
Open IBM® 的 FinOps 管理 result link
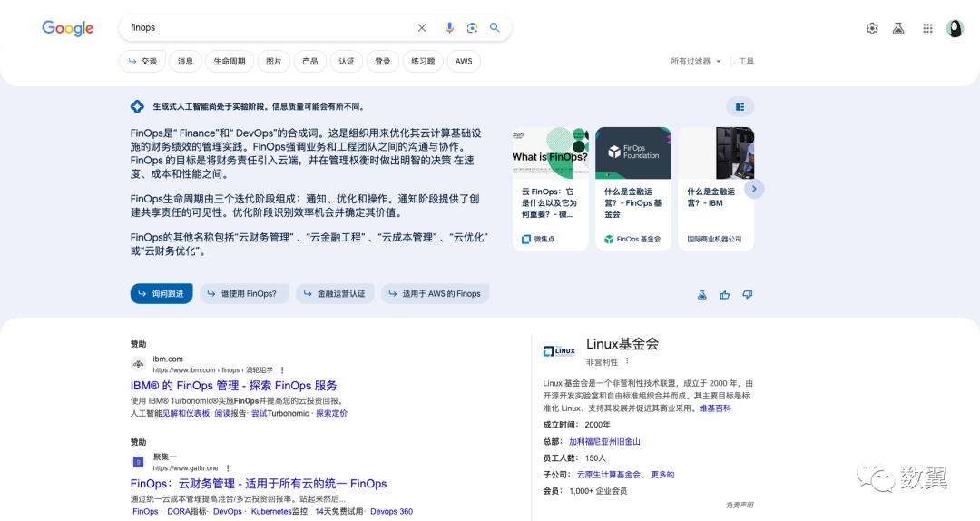tap(234, 385)
